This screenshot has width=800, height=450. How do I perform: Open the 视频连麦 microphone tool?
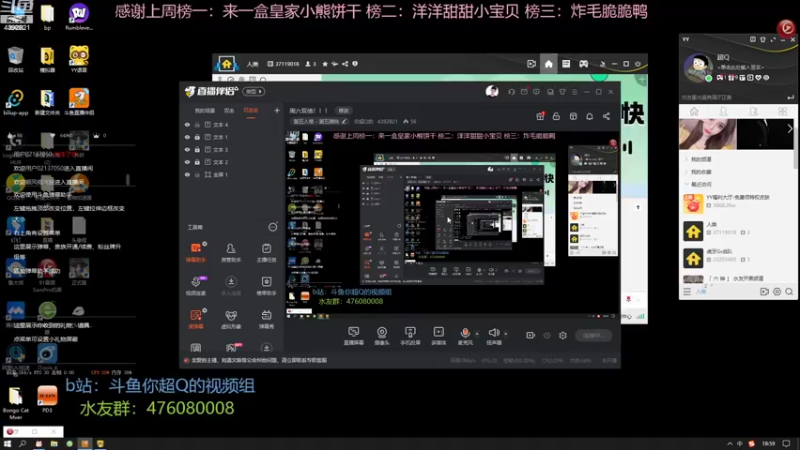click(195, 285)
